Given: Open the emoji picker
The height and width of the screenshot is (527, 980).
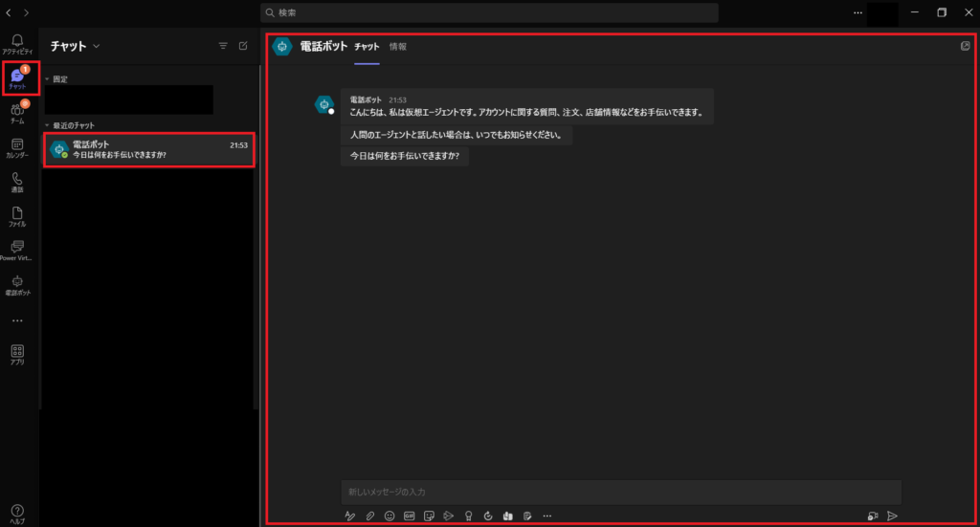Looking at the screenshot, I should (x=390, y=516).
